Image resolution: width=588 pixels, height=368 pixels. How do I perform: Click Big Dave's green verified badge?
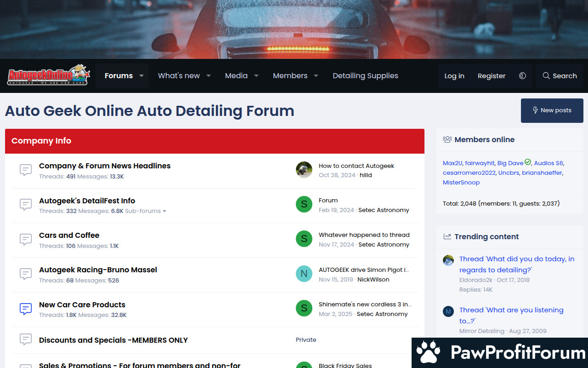tap(528, 162)
